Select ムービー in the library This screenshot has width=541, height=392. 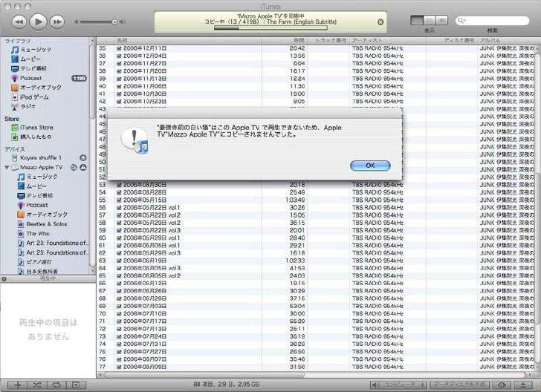pos(30,59)
